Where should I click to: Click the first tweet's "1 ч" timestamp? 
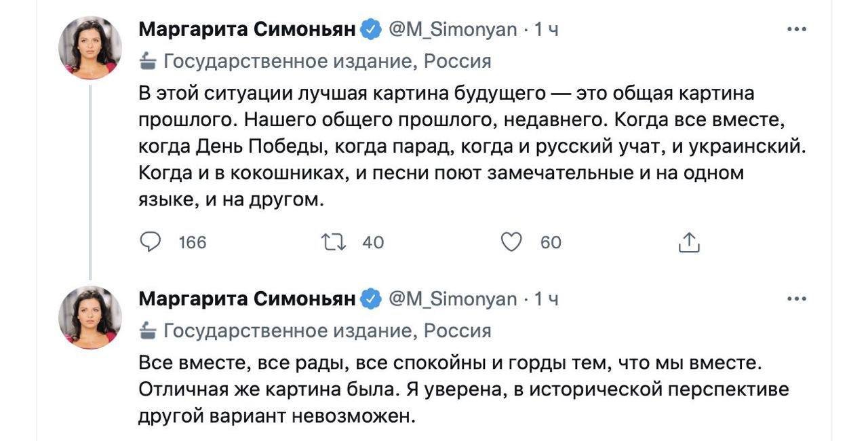point(547,30)
